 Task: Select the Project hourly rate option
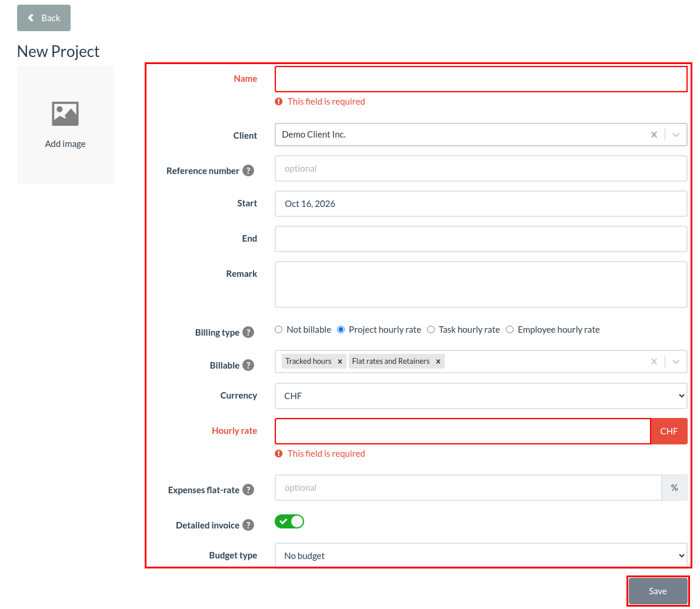pyautogui.click(x=341, y=330)
